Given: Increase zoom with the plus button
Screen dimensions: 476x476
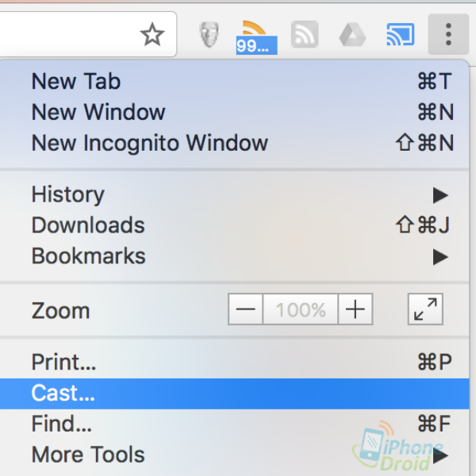Looking at the screenshot, I should click(355, 309).
